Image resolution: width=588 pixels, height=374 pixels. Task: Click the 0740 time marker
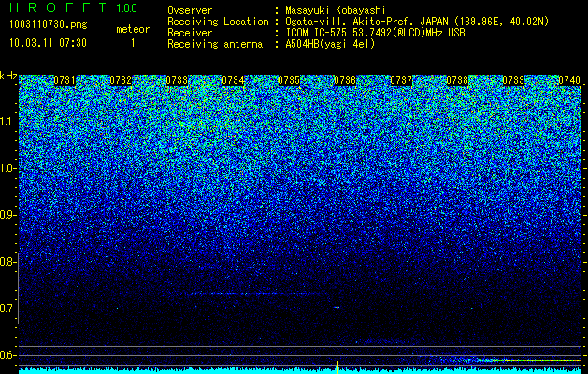coord(569,80)
